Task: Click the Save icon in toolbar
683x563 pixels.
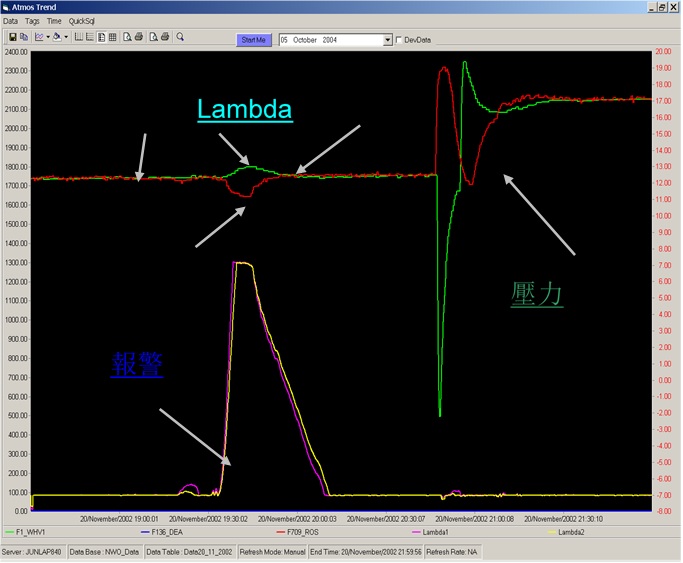Action: click(x=11, y=38)
